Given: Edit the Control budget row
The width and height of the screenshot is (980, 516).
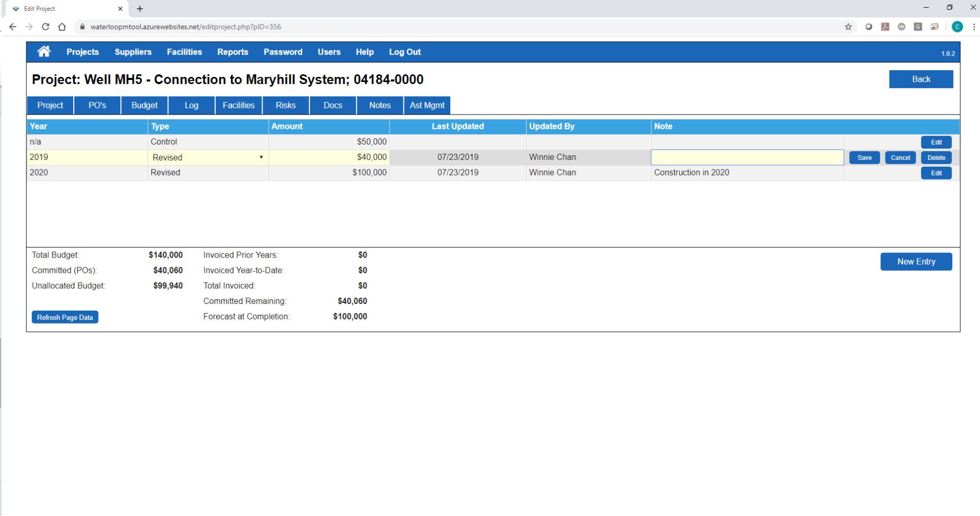Looking at the screenshot, I should pyautogui.click(x=936, y=142).
